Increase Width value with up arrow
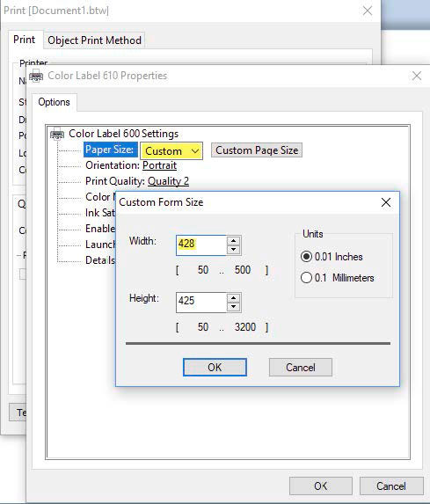 click(233, 241)
